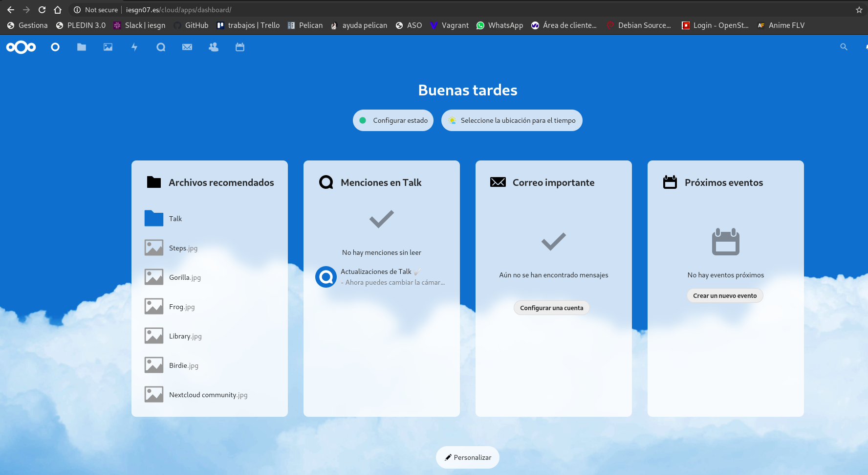Click the Nextcloud logo
The width and height of the screenshot is (868, 475).
21,47
